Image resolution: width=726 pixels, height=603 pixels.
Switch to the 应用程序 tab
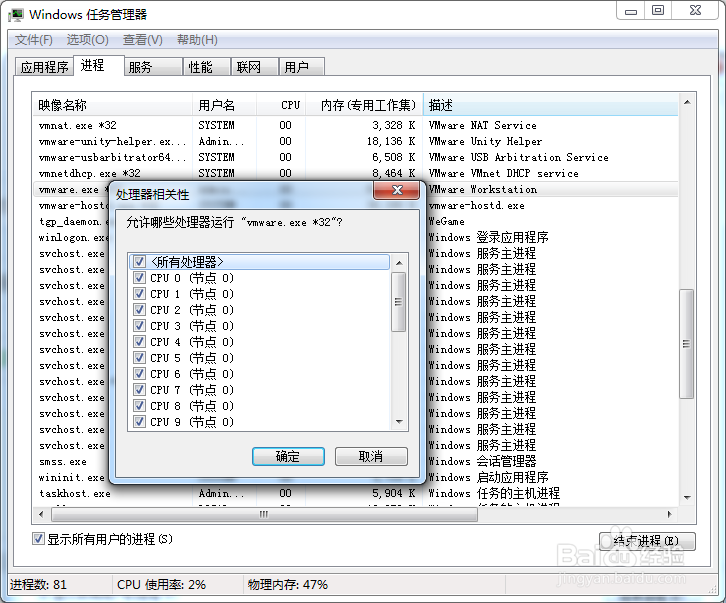[x=44, y=67]
